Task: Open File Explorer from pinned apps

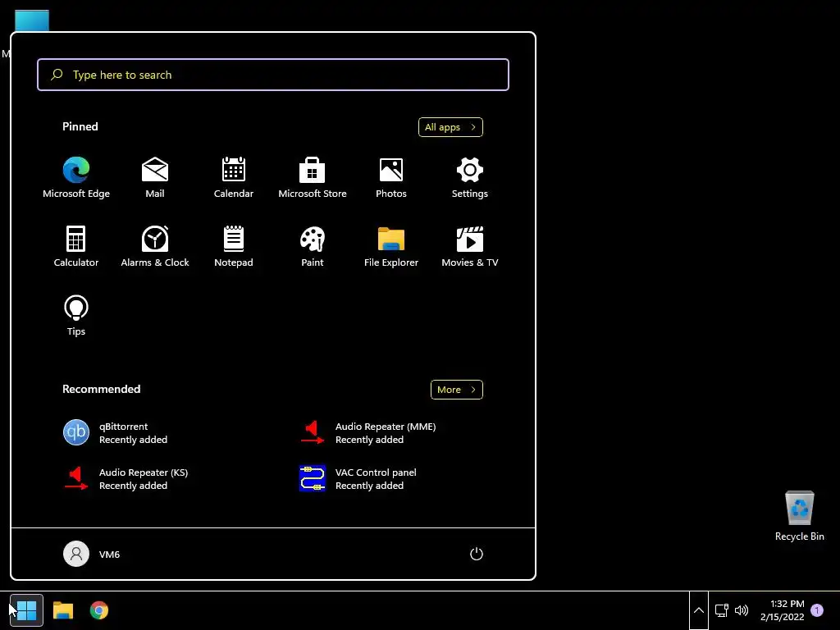Action: pyautogui.click(x=391, y=246)
